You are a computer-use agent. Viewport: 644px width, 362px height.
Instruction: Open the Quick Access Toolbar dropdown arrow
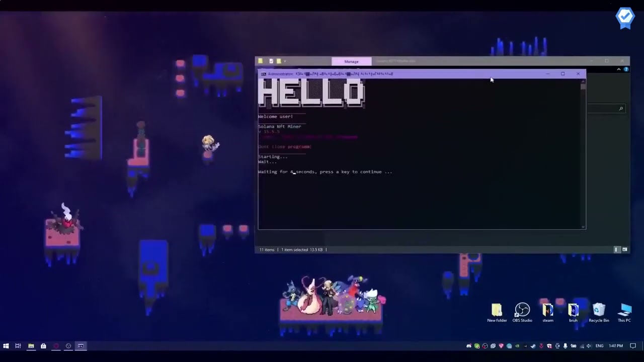[x=285, y=61]
